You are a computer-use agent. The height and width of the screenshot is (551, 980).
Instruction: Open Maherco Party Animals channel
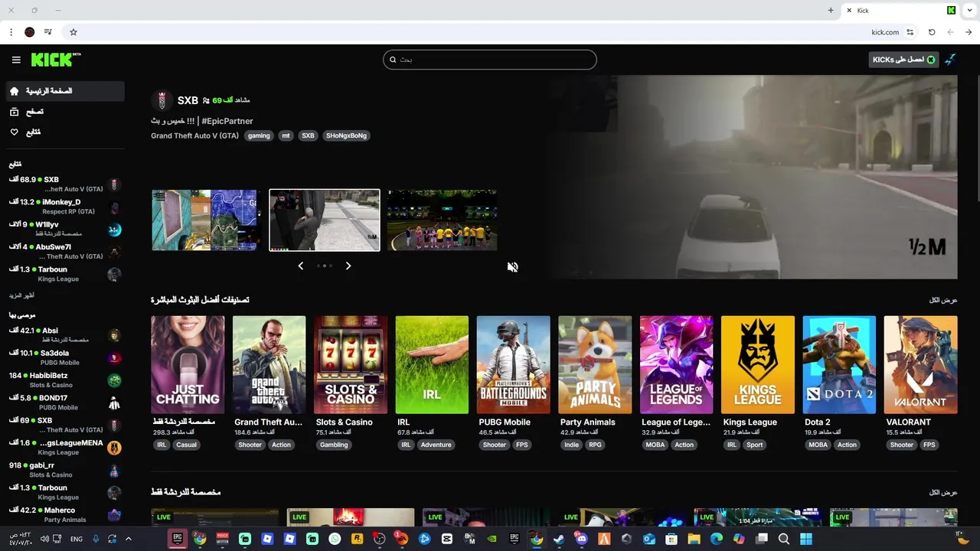64,514
